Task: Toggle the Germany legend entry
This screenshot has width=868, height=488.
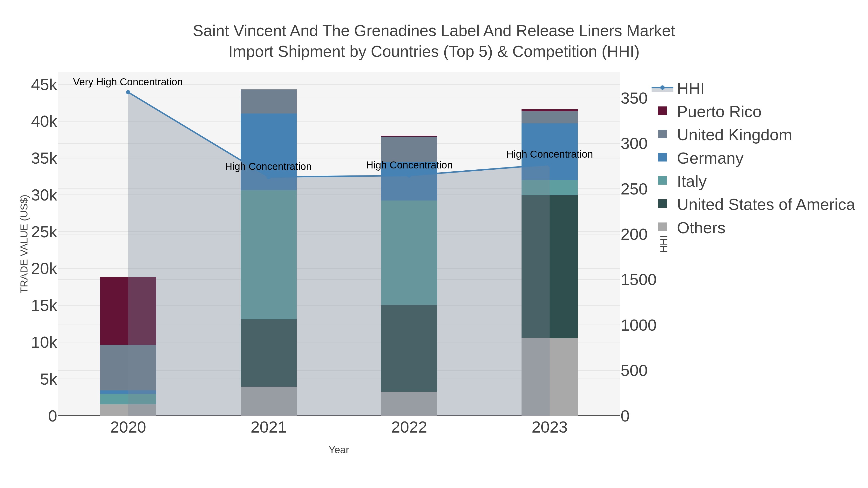Action: click(x=700, y=158)
